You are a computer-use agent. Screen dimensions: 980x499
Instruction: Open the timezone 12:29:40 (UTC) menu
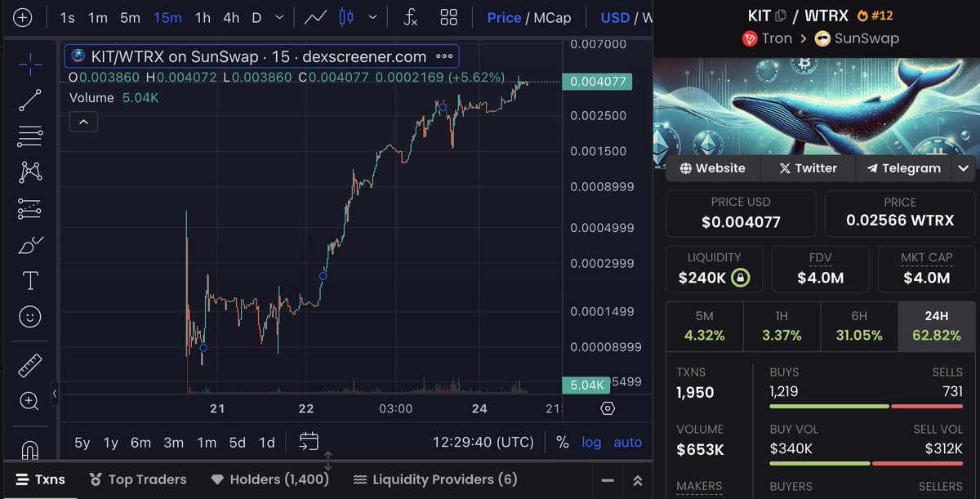click(x=483, y=442)
